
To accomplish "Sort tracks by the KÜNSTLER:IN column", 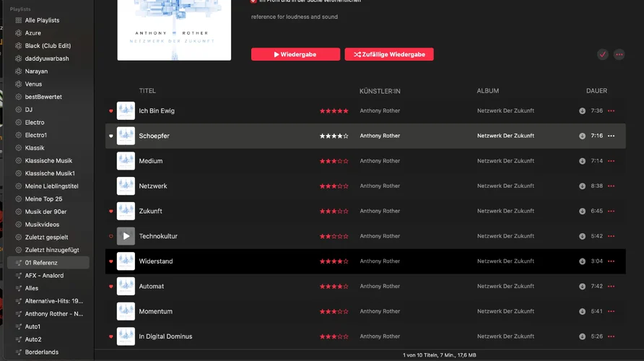I will click(380, 91).
